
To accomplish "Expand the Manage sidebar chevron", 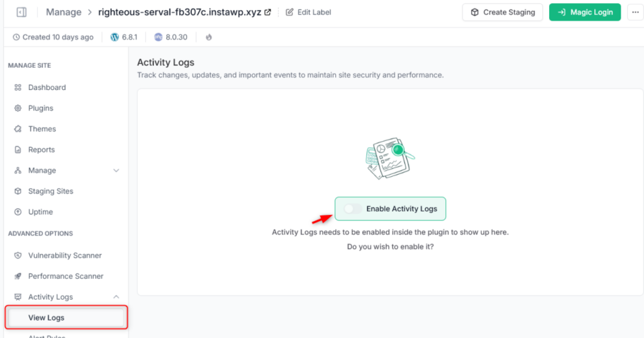I will click(x=116, y=171).
